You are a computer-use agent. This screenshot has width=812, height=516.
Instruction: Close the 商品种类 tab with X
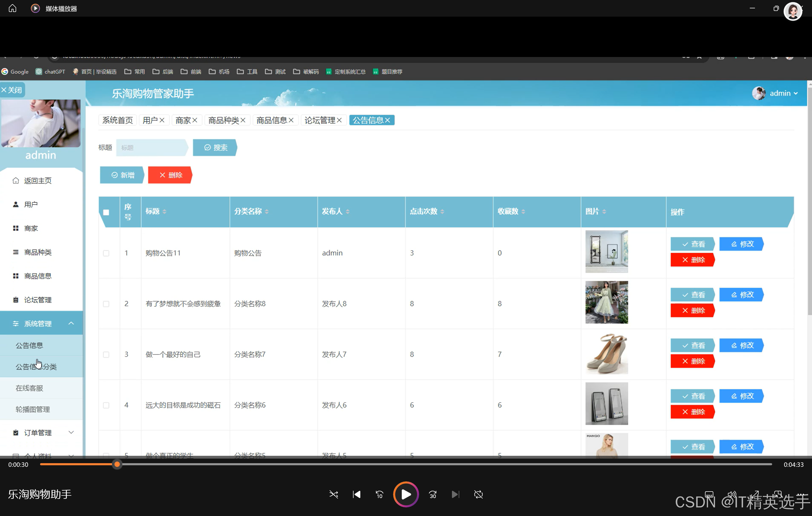tap(243, 120)
